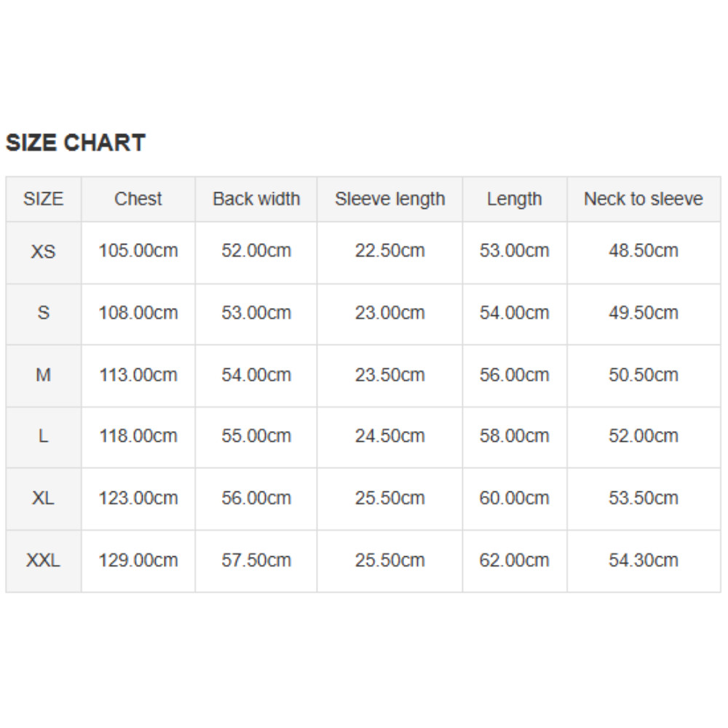The height and width of the screenshot is (728, 728).
Task: Select the Neck to sleeve header
Action: point(644,199)
